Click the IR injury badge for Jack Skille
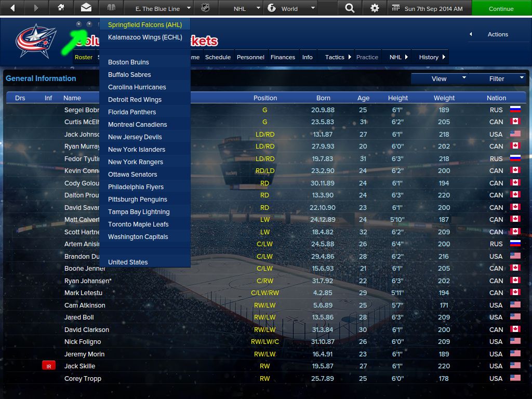 pos(48,366)
